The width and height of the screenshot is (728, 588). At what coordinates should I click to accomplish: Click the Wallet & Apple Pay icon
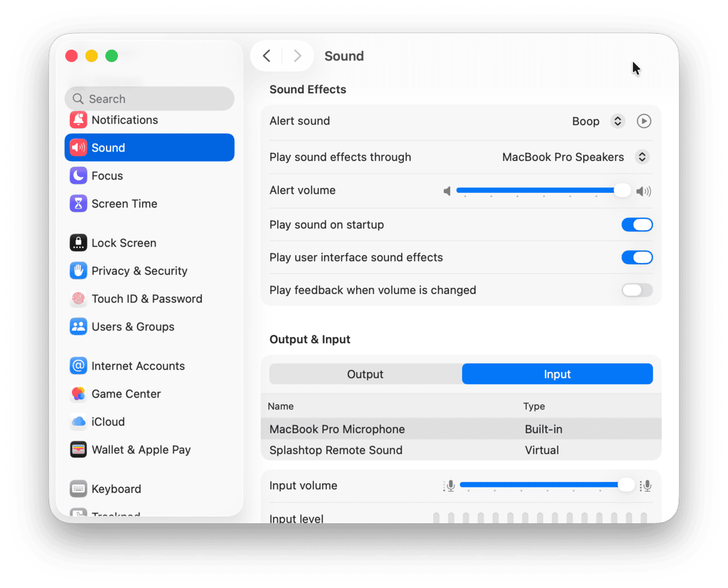[x=78, y=449]
